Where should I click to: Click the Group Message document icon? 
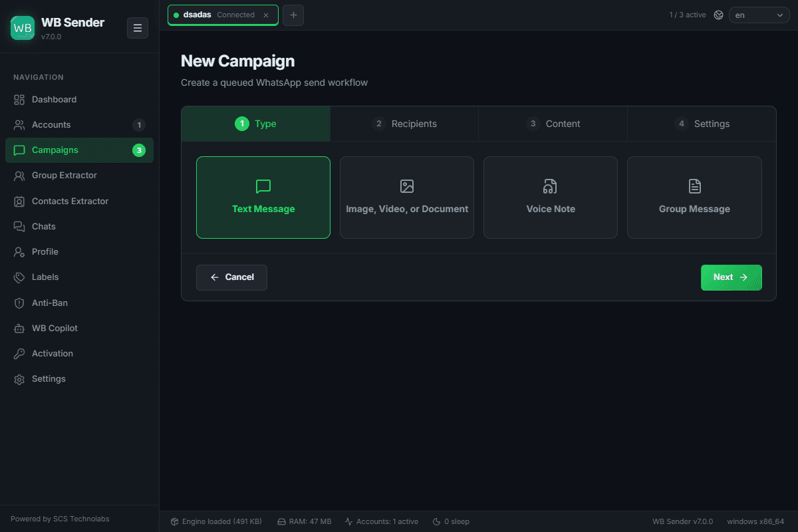694,186
